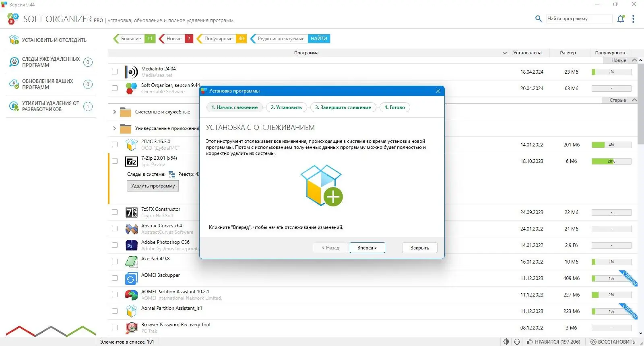
Task: Expand the Универсальные приложения group
Action: point(114,128)
